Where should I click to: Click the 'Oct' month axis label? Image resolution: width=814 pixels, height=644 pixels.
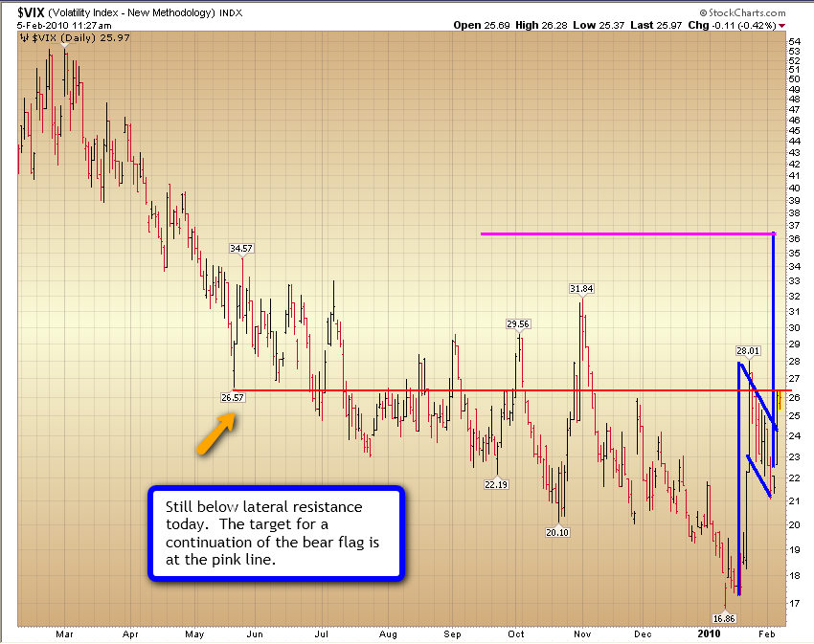coord(516,634)
